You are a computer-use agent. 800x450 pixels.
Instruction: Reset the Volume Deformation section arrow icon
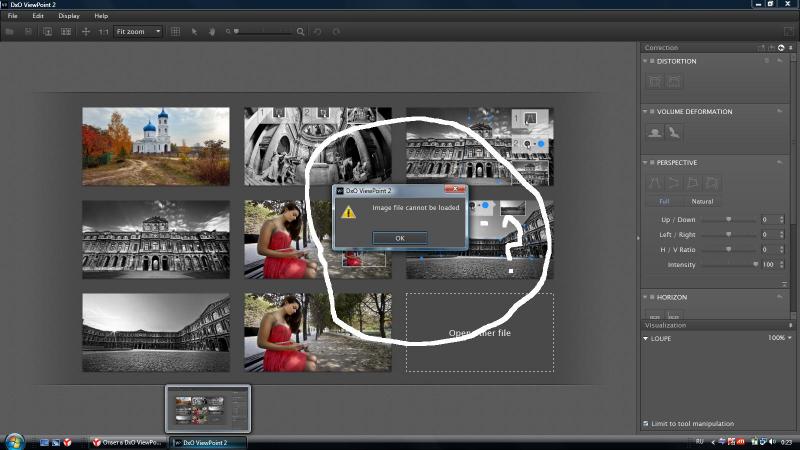coord(780,111)
